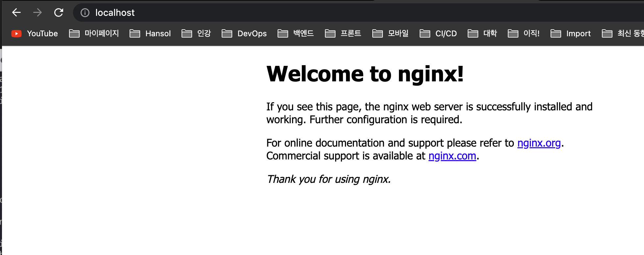Viewport: 644px width, 255px height.
Task: Open the 대학 bookmark folder
Action: 482,33
